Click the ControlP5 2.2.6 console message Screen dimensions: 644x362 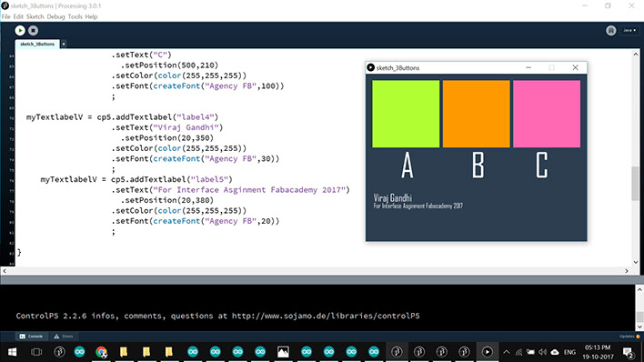coord(217,316)
